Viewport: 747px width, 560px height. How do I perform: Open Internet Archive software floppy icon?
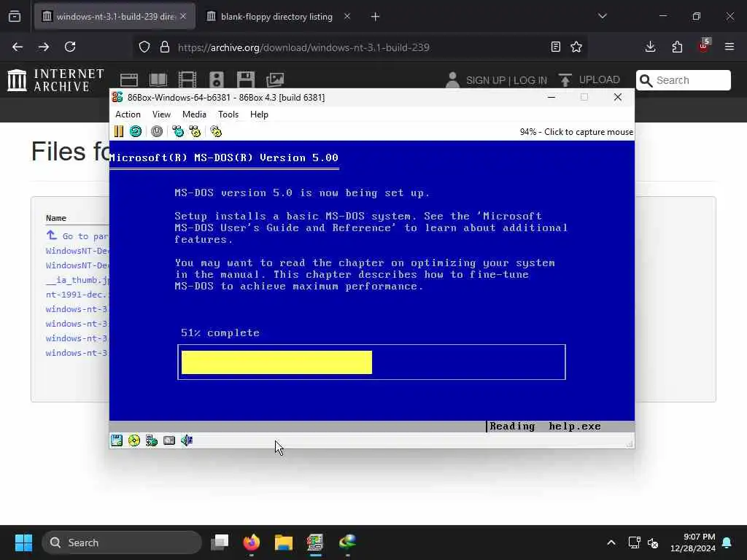pos(246,80)
